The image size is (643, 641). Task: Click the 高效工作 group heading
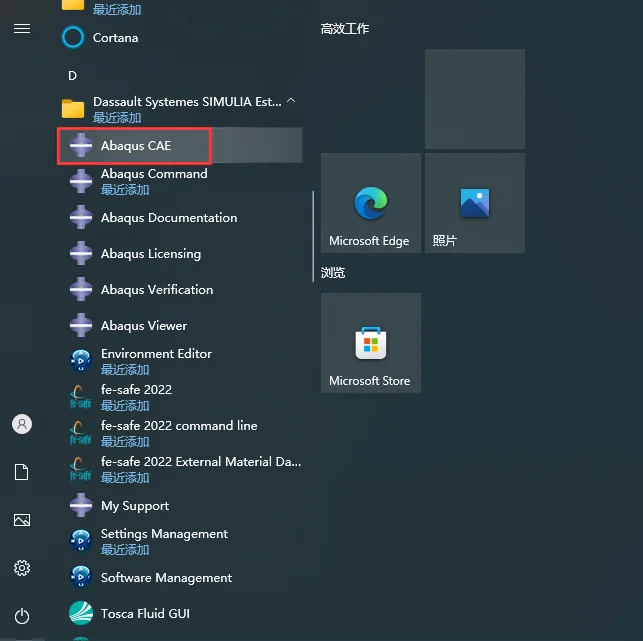[x=345, y=29]
